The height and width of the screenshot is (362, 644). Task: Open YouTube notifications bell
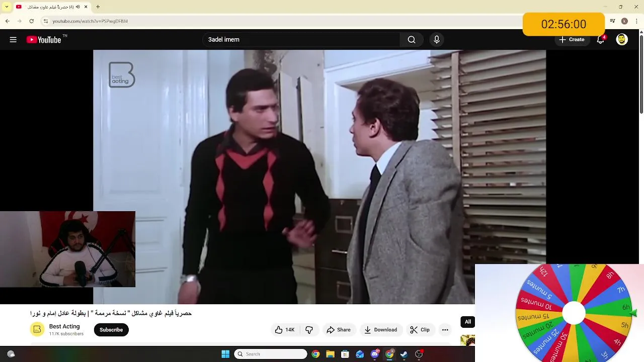pos(601,40)
